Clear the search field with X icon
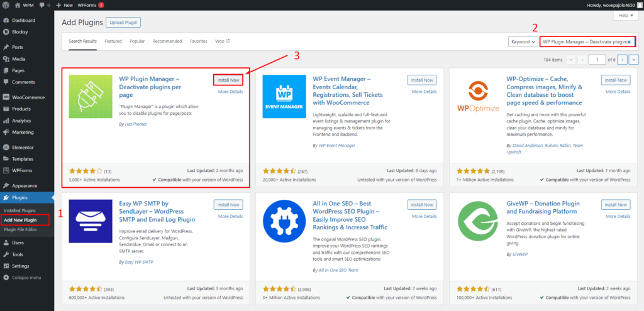Viewport: 644px width, 311px height. point(628,41)
